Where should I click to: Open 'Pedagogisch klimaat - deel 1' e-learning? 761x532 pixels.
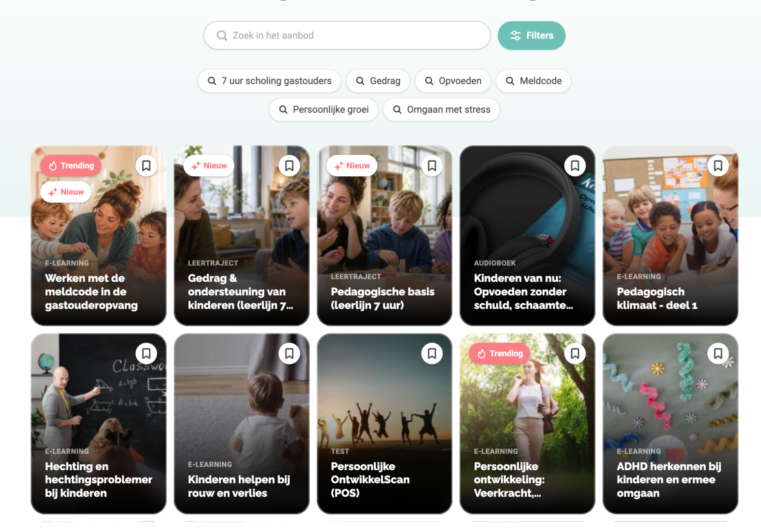click(x=670, y=236)
